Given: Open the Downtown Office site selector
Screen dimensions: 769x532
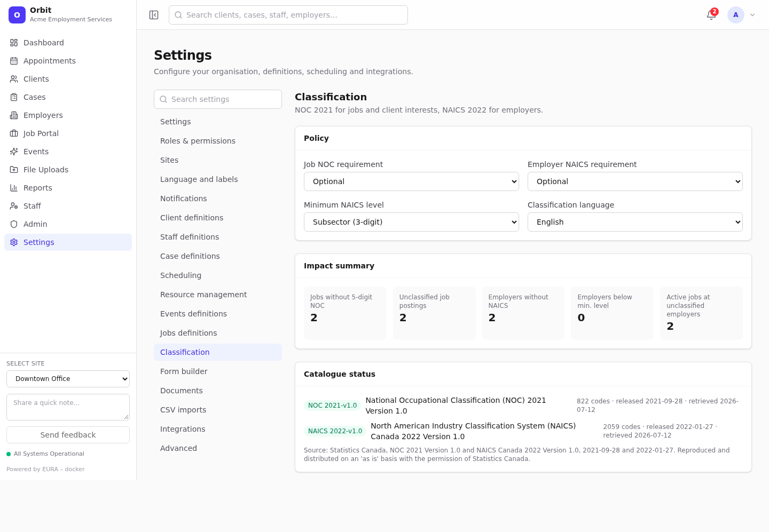Looking at the screenshot, I should tap(68, 379).
